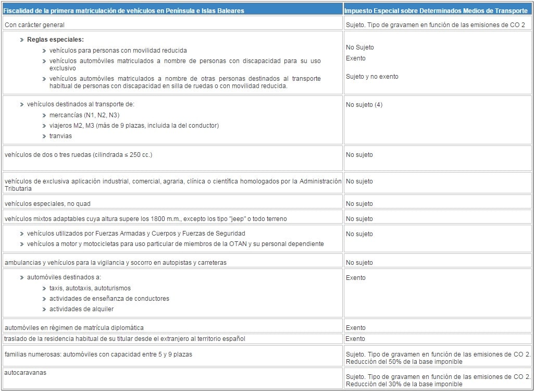Viewport: 534px width, 392px height.
Task: Click 'Exento' beside automóviles destinados a
Action: (x=355, y=278)
